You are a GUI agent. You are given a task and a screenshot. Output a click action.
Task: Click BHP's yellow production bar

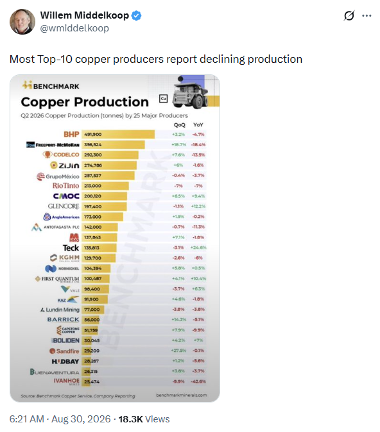click(118, 134)
